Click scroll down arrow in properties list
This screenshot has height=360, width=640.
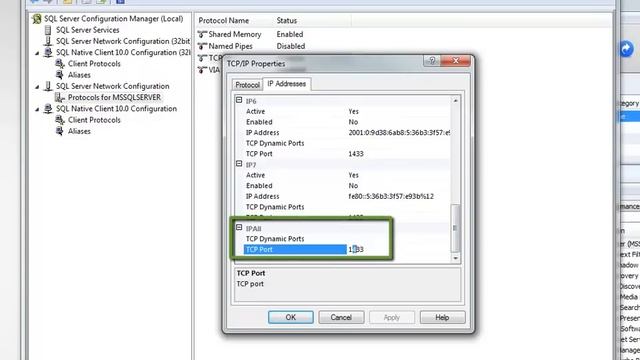click(456, 258)
